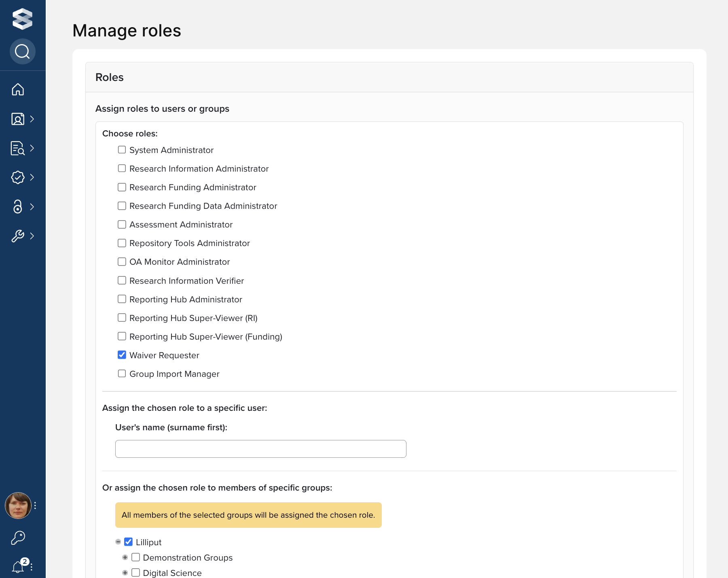Image resolution: width=728 pixels, height=578 pixels.
Task: Expand the Digital Science tree node
Action: click(x=125, y=573)
